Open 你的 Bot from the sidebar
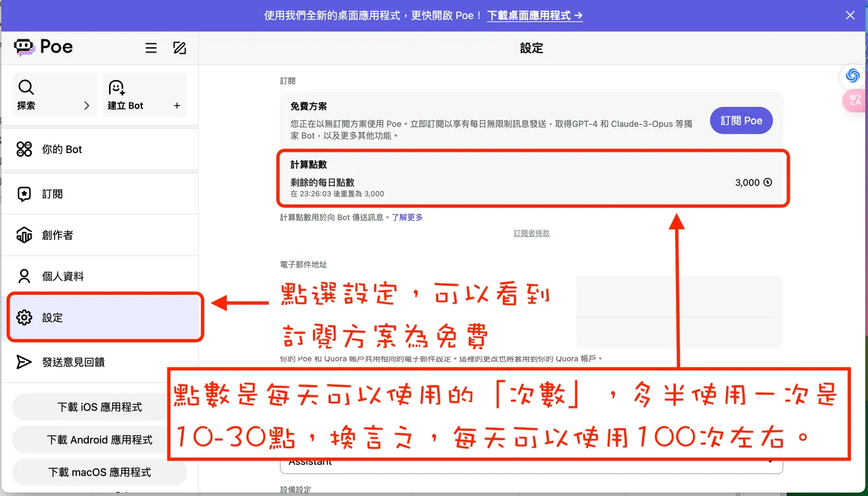This screenshot has height=496, width=868. pos(99,149)
